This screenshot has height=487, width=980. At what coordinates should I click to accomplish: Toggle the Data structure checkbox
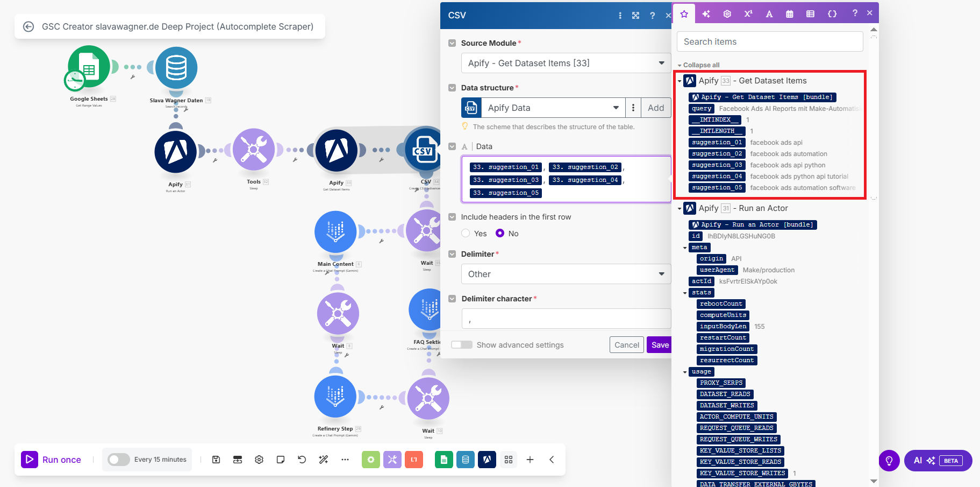[x=452, y=88]
